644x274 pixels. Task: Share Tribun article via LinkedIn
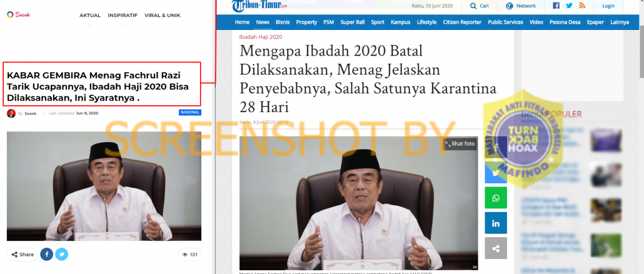click(496, 223)
